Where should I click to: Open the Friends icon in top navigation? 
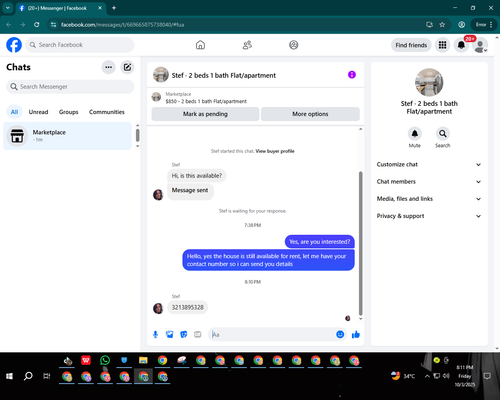(247, 45)
